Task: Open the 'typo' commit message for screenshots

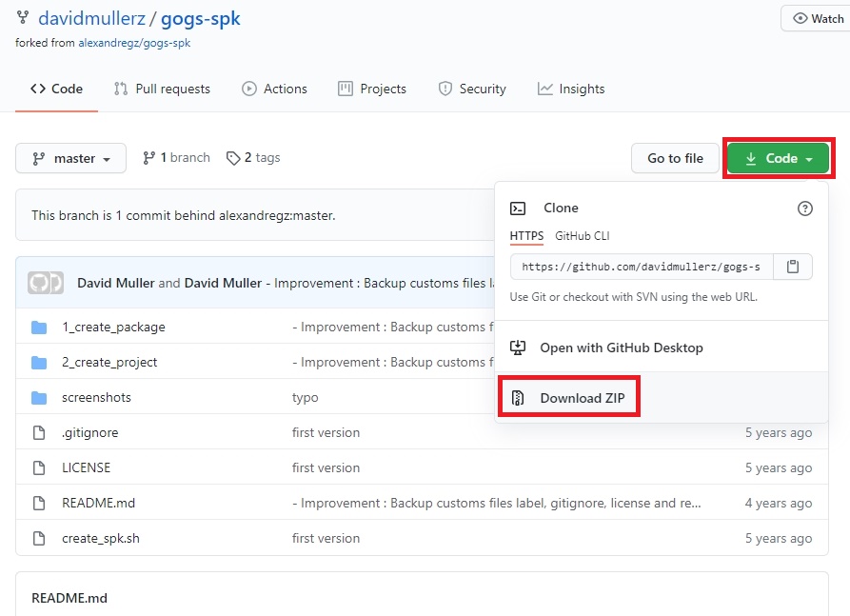Action: point(306,398)
